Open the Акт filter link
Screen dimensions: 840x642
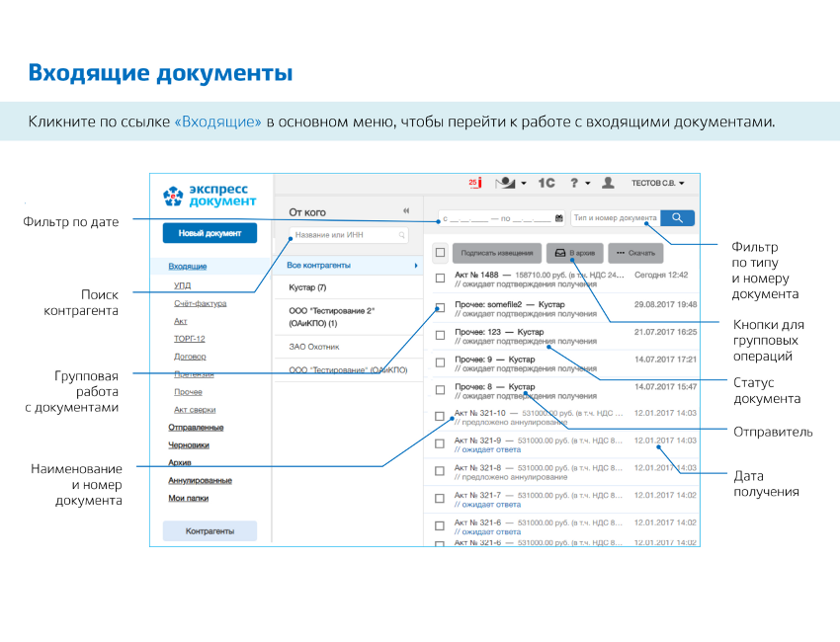click(x=180, y=321)
